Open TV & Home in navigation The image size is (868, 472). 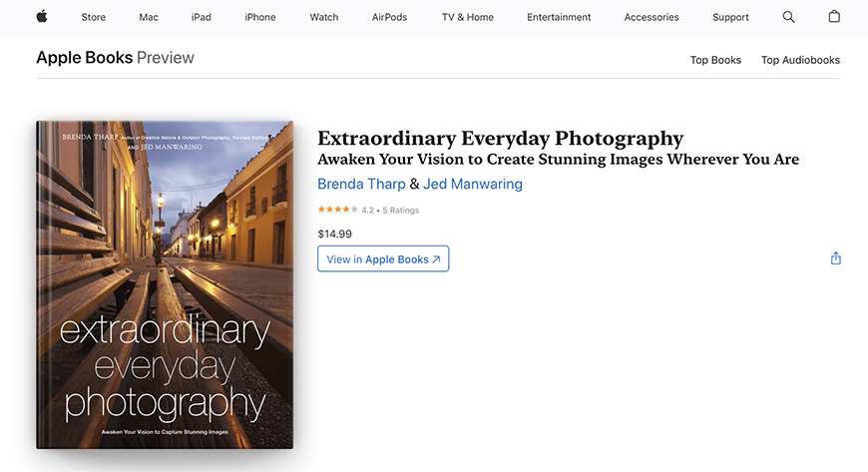(468, 17)
